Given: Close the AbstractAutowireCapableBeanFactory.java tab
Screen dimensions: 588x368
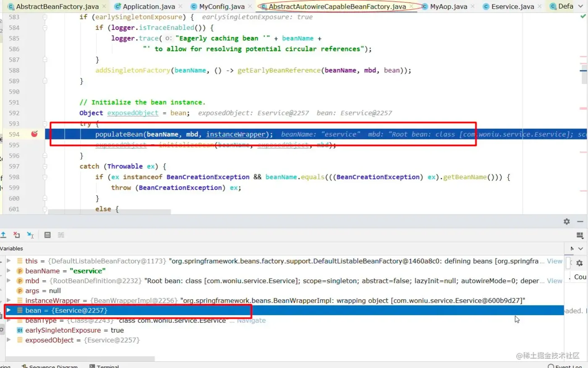Looking at the screenshot, I should (411, 6).
